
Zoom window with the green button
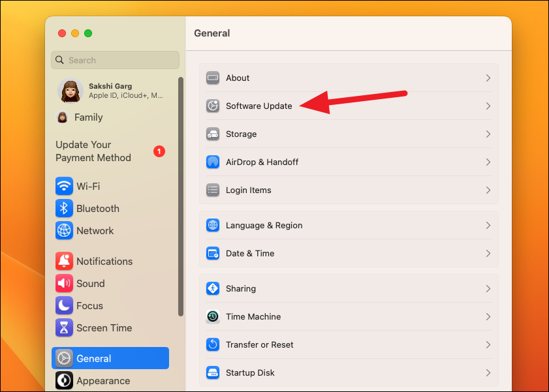pos(88,33)
